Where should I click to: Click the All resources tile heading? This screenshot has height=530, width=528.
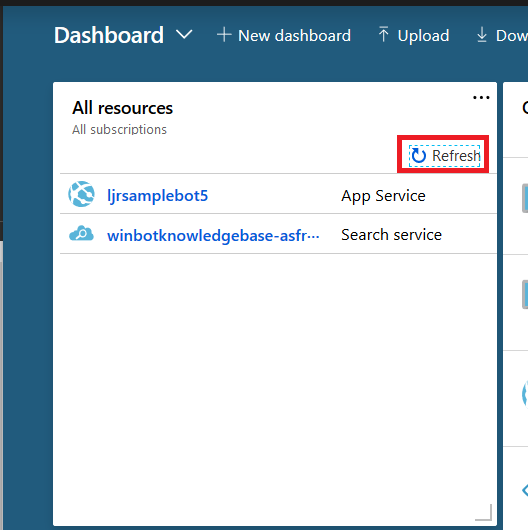tap(122, 108)
